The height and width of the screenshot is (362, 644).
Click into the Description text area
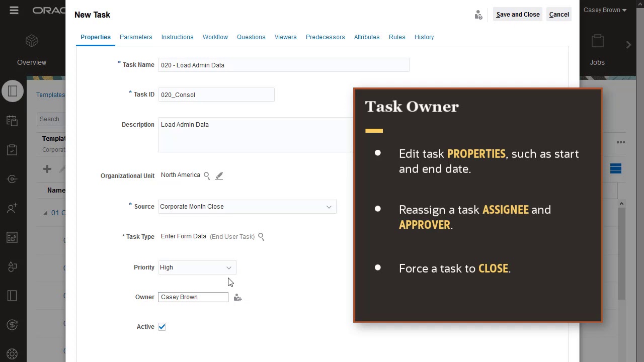(x=256, y=135)
